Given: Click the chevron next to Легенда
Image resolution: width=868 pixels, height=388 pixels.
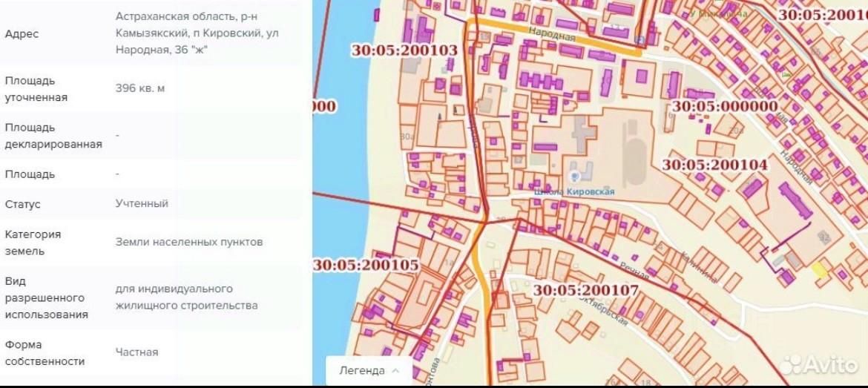Looking at the screenshot, I should 395,370.
